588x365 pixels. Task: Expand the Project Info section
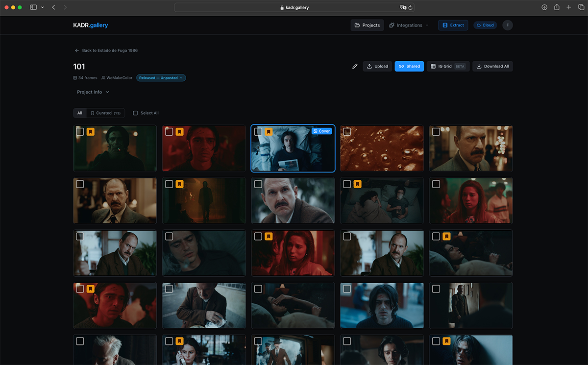click(93, 92)
